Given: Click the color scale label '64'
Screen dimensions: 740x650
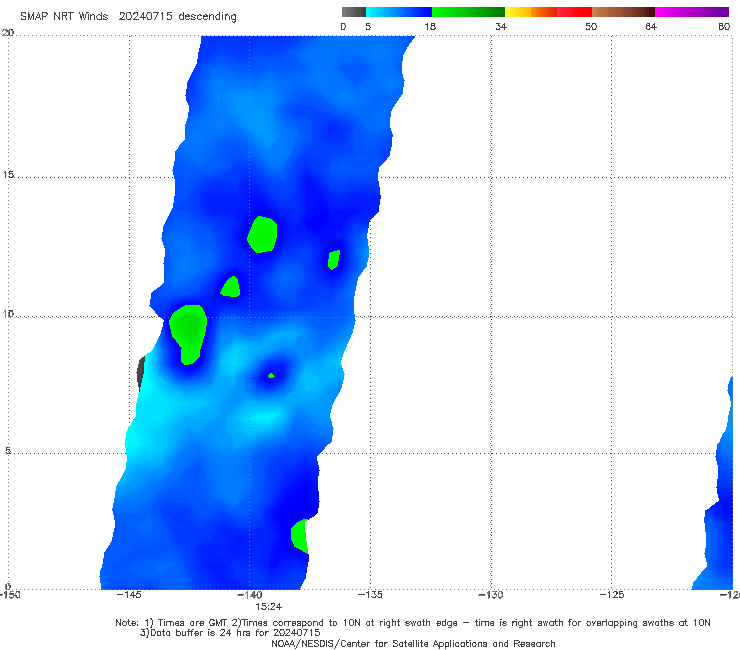Looking at the screenshot, I should 651,27.
